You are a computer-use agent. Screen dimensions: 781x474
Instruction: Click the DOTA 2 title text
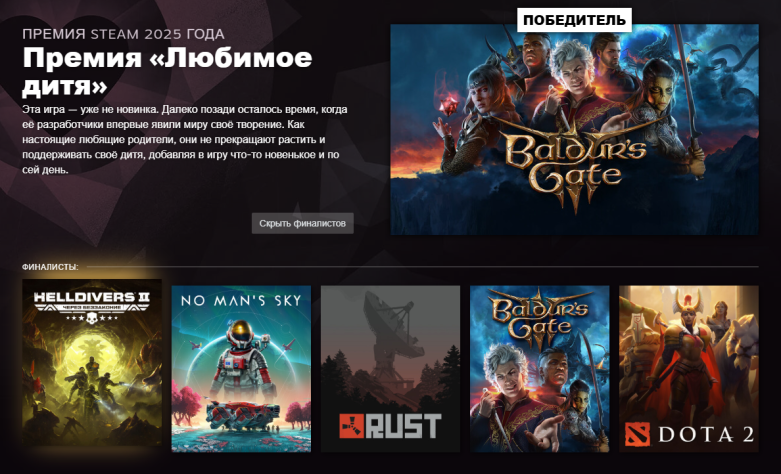click(x=706, y=435)
